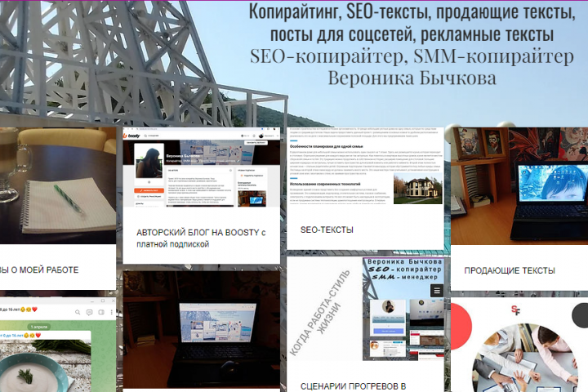Click the Копирайтинг, SEO-тексты, продающие тексты heading line

[412, 12]
